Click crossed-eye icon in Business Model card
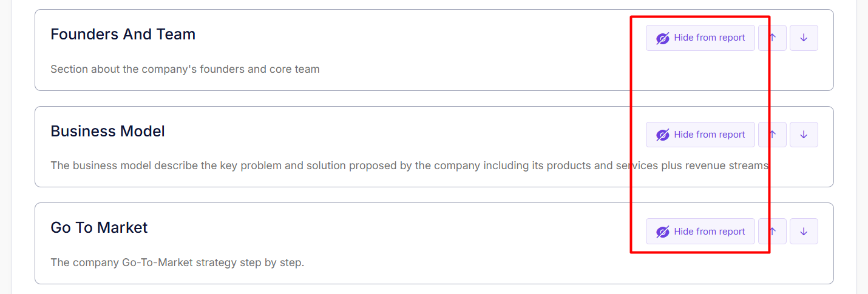This screenshot has height=294, width=868. (x=662, y=135)
